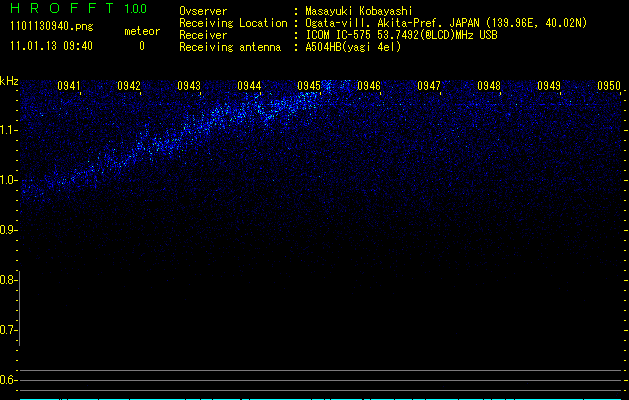Click the date stamp 11.01.13 09:40
The width and height of the screenshot is (629, 400).
tap(51, 46)
